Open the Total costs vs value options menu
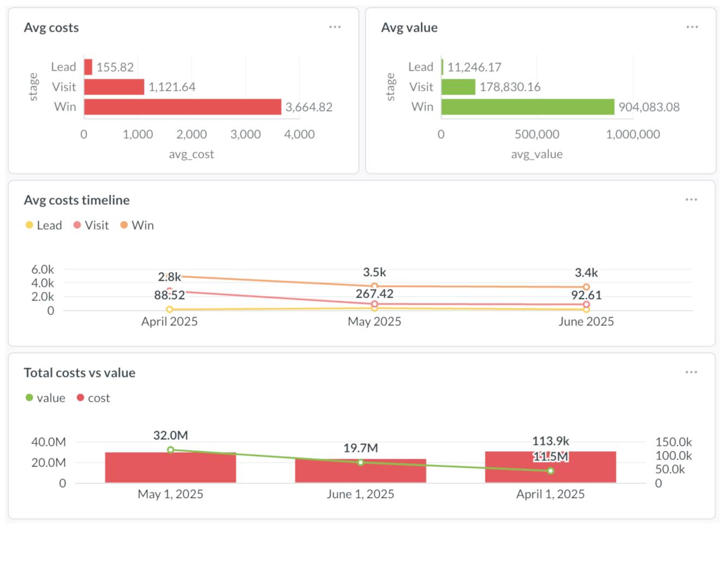 (x=692, y=372)
